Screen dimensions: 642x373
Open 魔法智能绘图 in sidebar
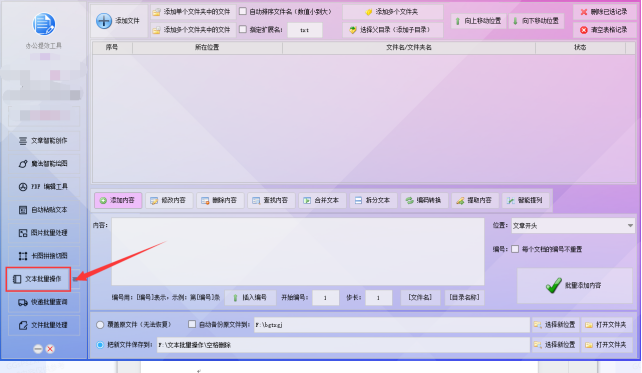tap(44, 164)
